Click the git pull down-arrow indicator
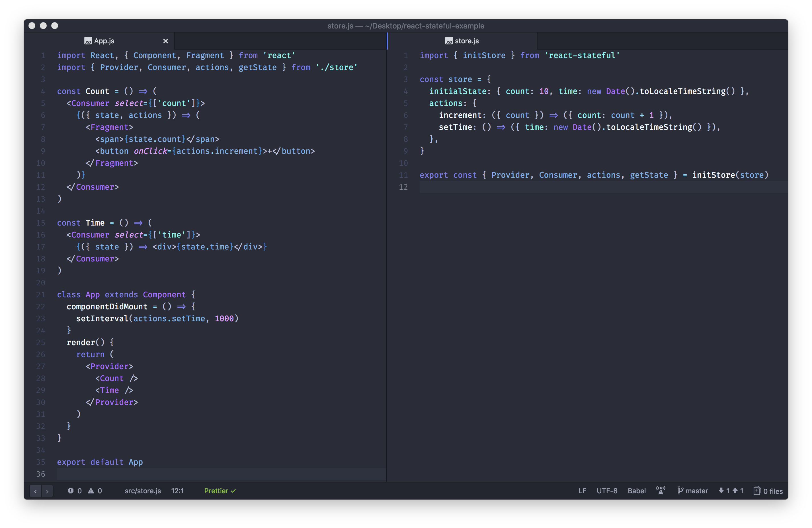812x528 pixels. coord(724,491)
